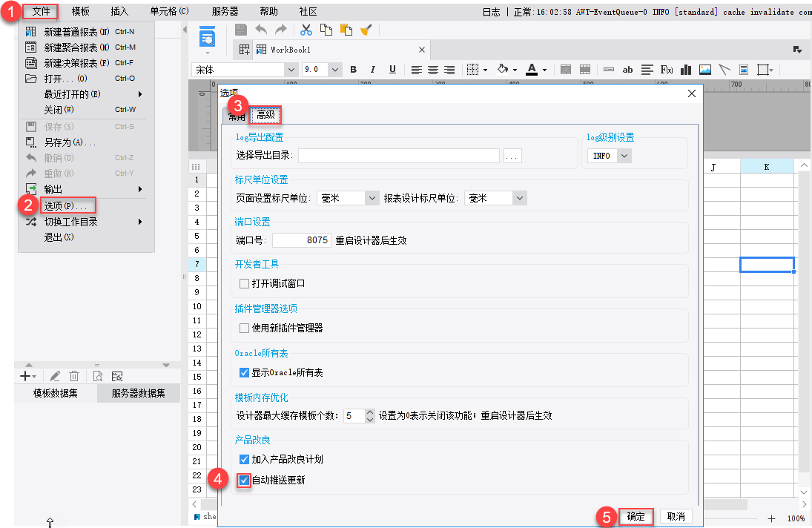Expand 最近打开的 submenu
The height and width of the screenshot is (528, 812).
85,94
